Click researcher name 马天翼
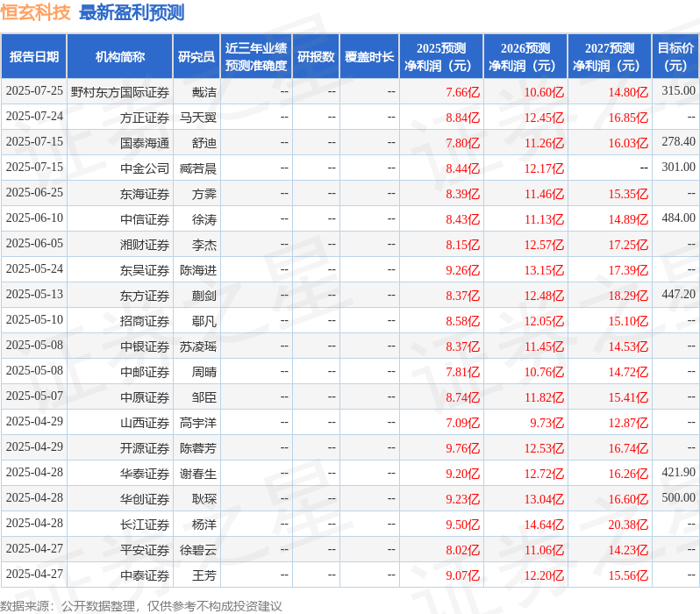This screenshot has width=700, height=614. click(x=198, y=118)
